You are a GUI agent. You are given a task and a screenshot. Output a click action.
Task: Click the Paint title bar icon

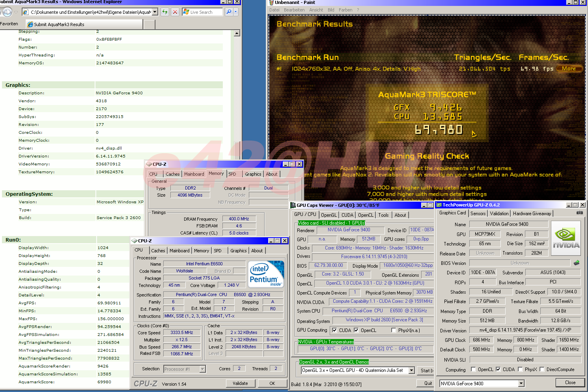[271, 2]
